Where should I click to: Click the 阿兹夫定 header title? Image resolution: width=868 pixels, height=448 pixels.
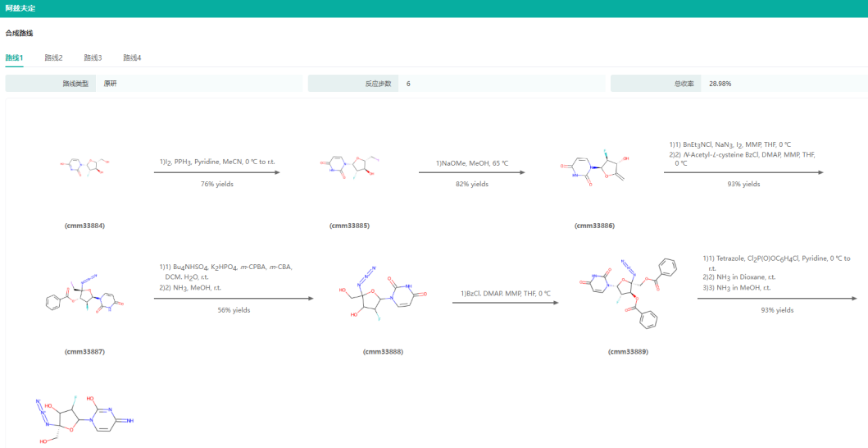(x=20, y=8)
